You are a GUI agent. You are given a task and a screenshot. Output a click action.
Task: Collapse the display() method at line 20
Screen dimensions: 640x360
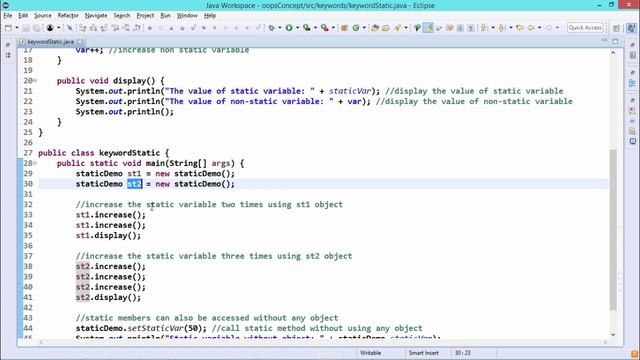(x=36, y=81)
